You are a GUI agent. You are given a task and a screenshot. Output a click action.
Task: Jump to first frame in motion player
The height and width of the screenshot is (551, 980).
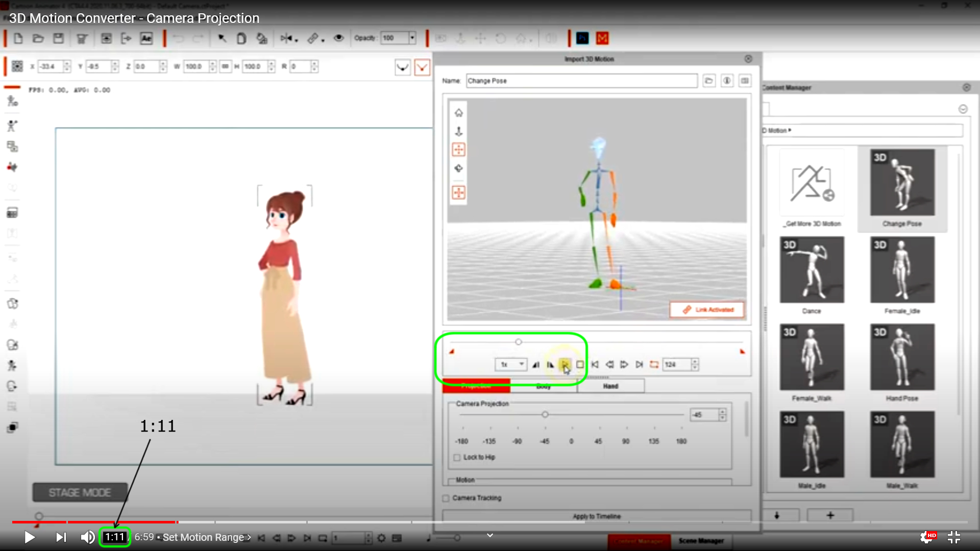point(595,364)
